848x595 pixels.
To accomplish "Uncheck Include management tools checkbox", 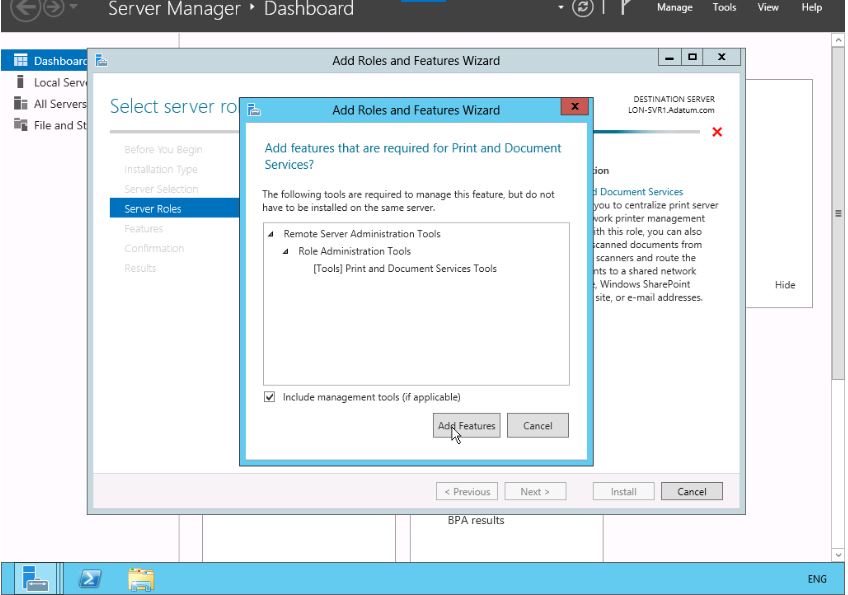I will [x=269, y=397].
